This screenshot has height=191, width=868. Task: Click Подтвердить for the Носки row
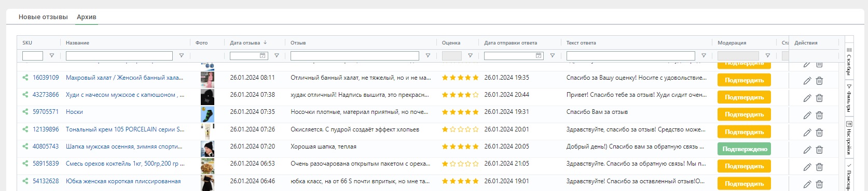[x=744, y=114]
